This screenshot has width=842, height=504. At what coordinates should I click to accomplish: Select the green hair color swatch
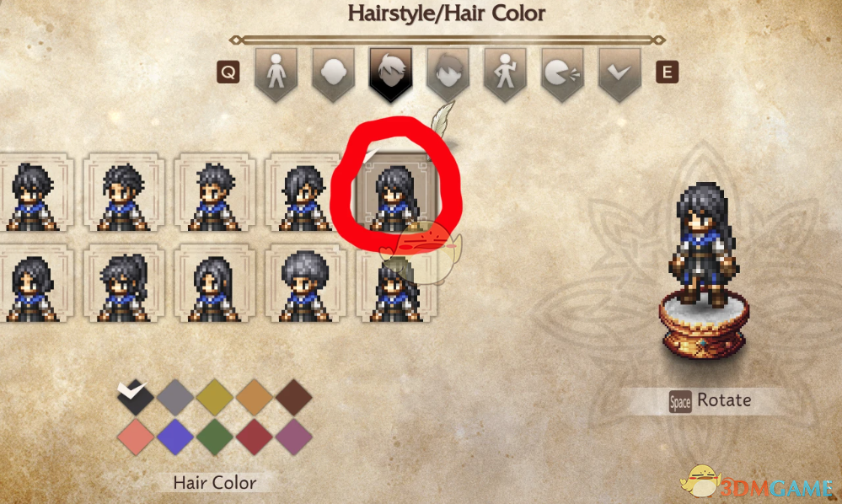(x=215, y=437)
